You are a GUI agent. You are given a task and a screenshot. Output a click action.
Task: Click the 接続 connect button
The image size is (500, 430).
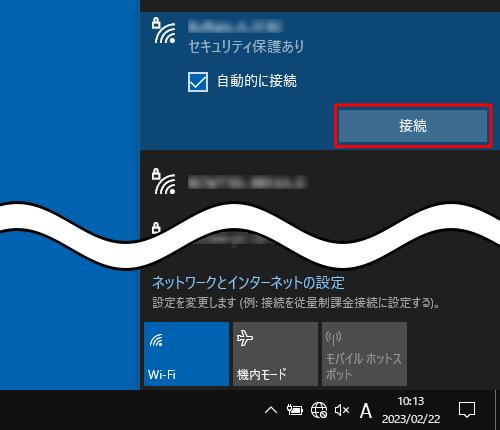coord(413,126)
